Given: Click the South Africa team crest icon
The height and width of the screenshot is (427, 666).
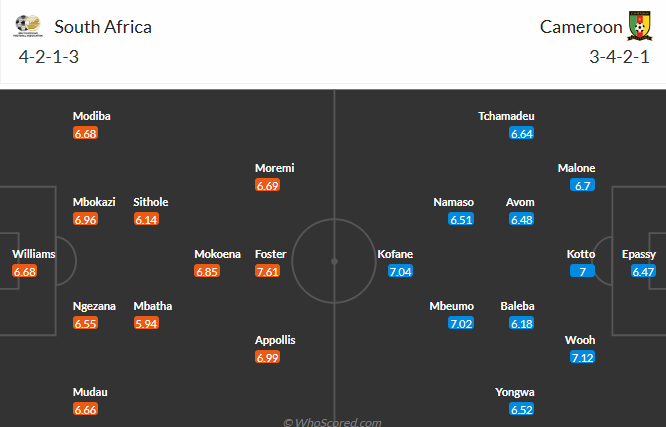Looking at the screenshot, I should (x=30, y=27).
